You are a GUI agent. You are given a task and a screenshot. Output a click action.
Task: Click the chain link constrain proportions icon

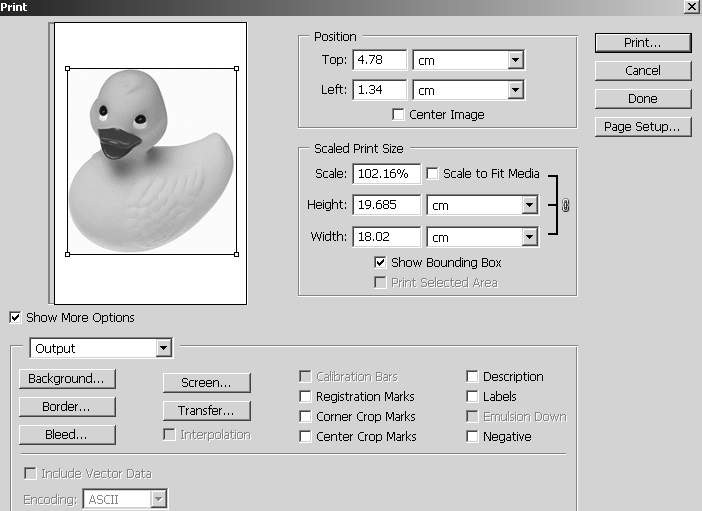click(x=565, y=206)
